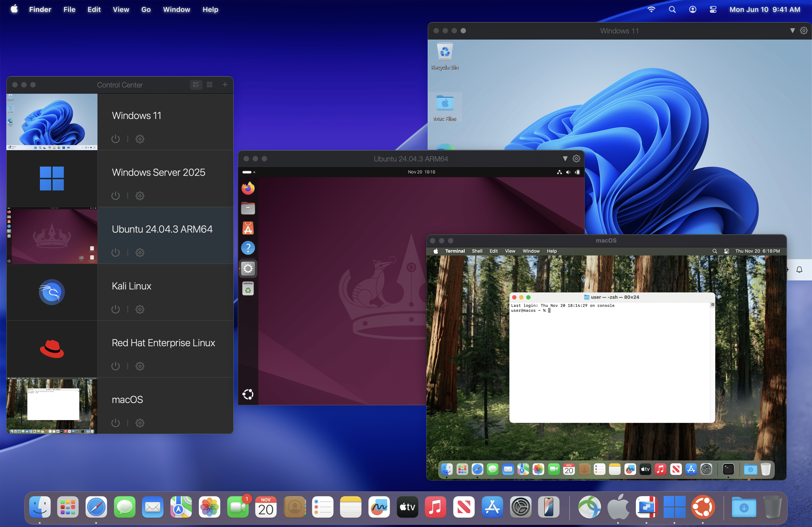This screenshot has width=812, height=527.
Task: Open Trash in Ubuntu dock
Action: [248, 289]
